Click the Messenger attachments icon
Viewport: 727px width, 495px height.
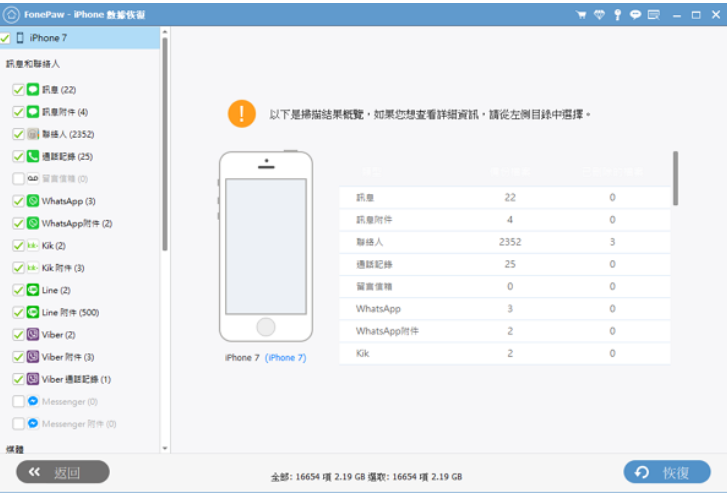pos(32,423)
